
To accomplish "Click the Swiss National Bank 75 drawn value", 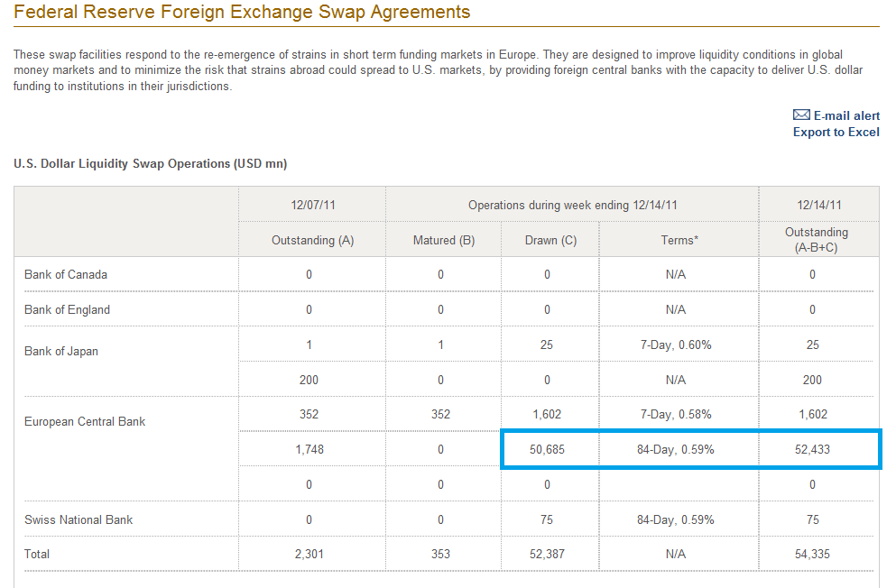I will point(546,520).
